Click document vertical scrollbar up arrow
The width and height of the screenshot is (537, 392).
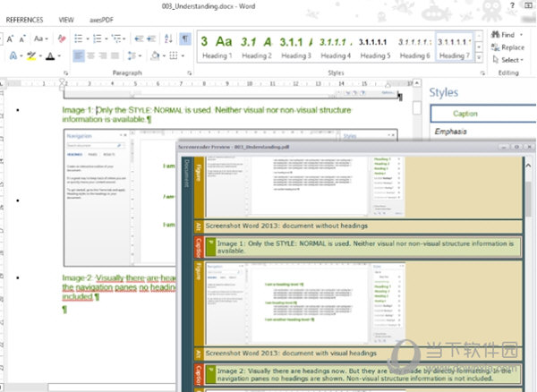click(x=417, y=83)
